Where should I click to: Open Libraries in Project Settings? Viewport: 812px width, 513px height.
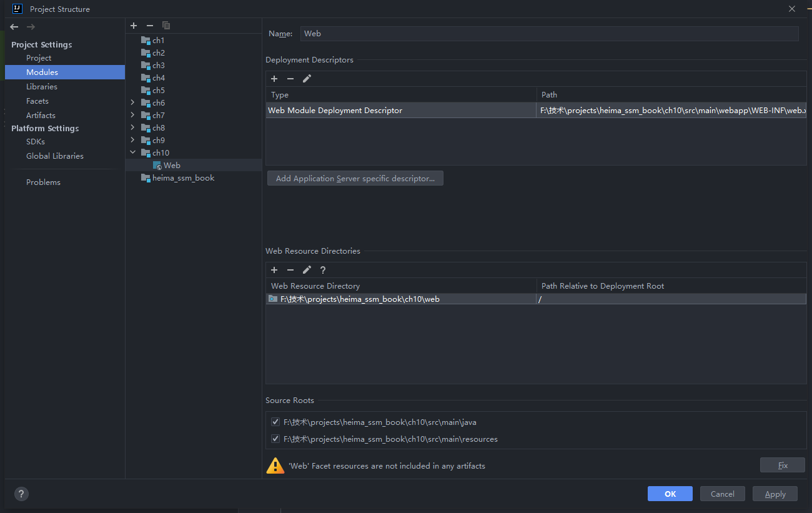click(x=42, y=87)
